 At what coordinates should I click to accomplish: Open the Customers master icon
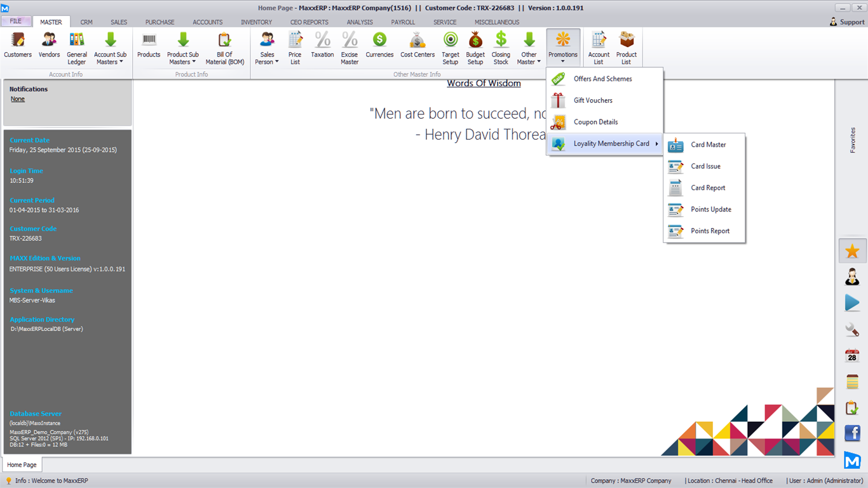point(18,46)
